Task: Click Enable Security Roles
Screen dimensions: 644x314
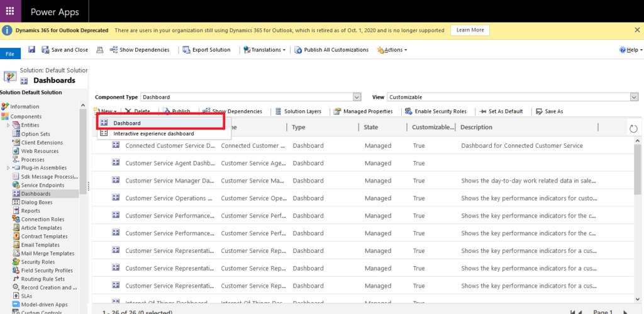Action: (x=436, y=111)
